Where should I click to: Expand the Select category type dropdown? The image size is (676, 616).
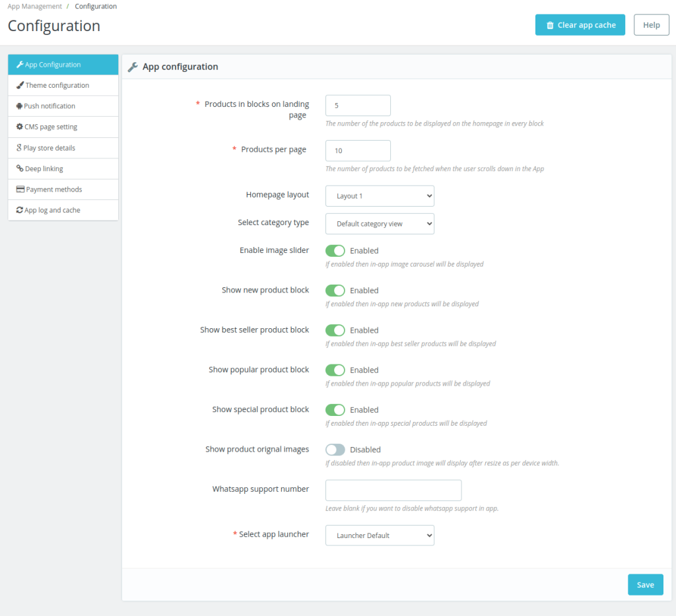[380, 224]
